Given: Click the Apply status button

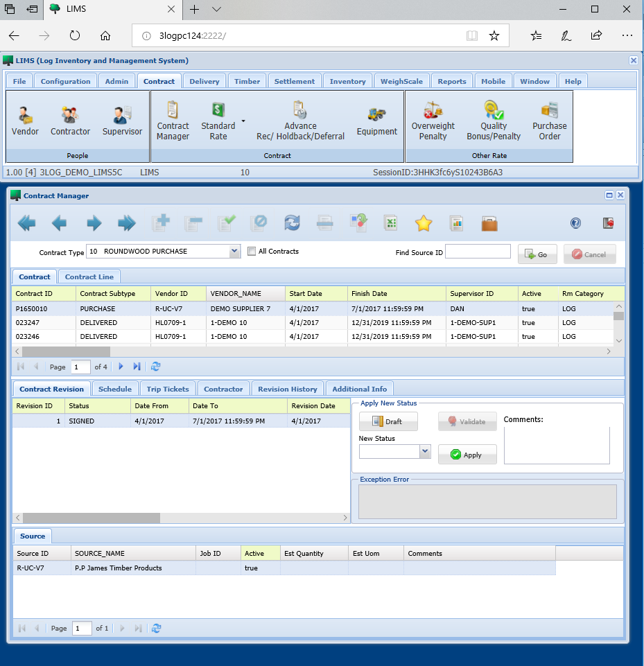Looking at the screenshot, I should coord(467,455).
